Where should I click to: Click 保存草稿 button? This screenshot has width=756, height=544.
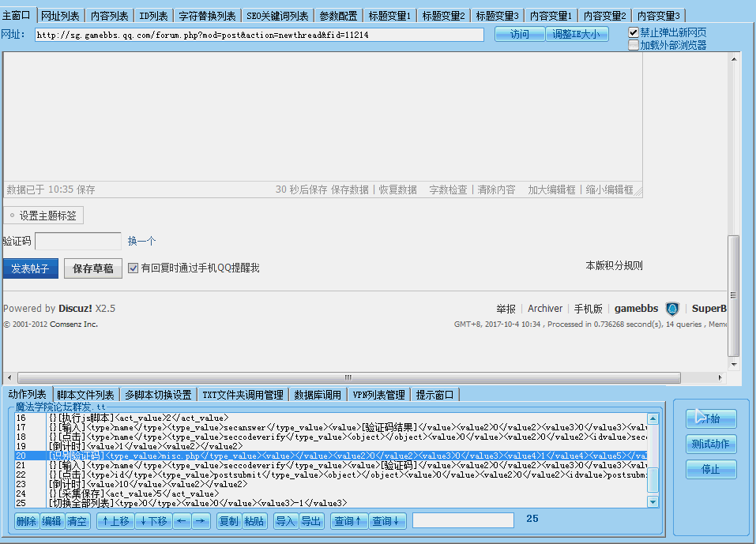(x=93, y=268)
